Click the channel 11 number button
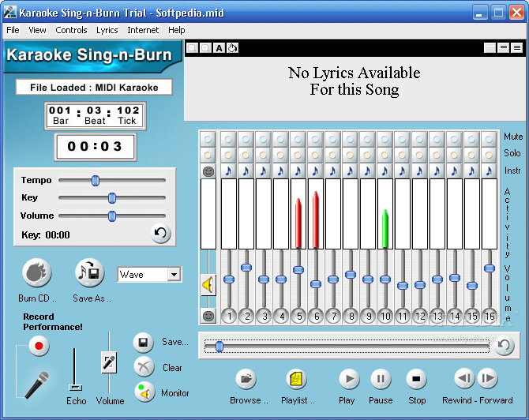529x420 pixels. (x=403, y=316)
